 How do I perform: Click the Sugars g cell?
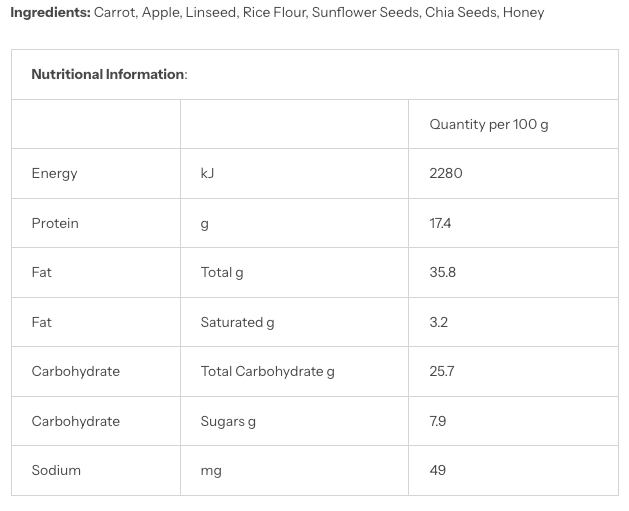coord(228,422)
